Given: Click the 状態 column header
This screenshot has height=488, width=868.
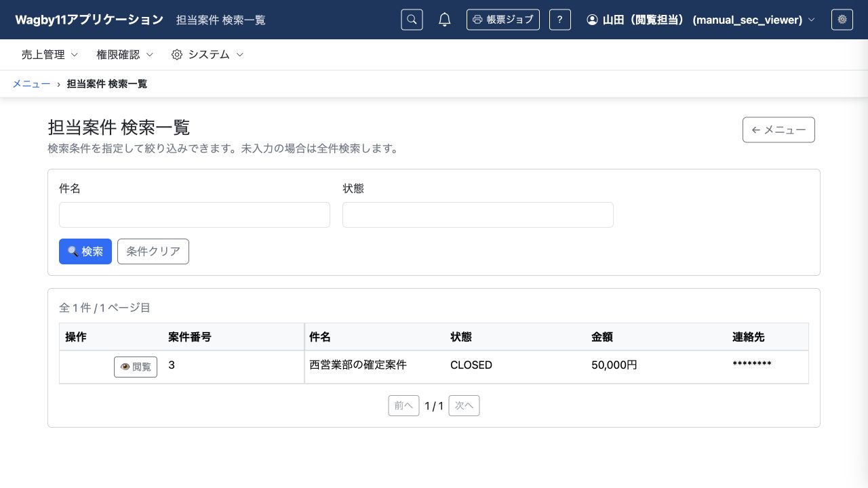Looking at the screenshot, I should point(515,337).
